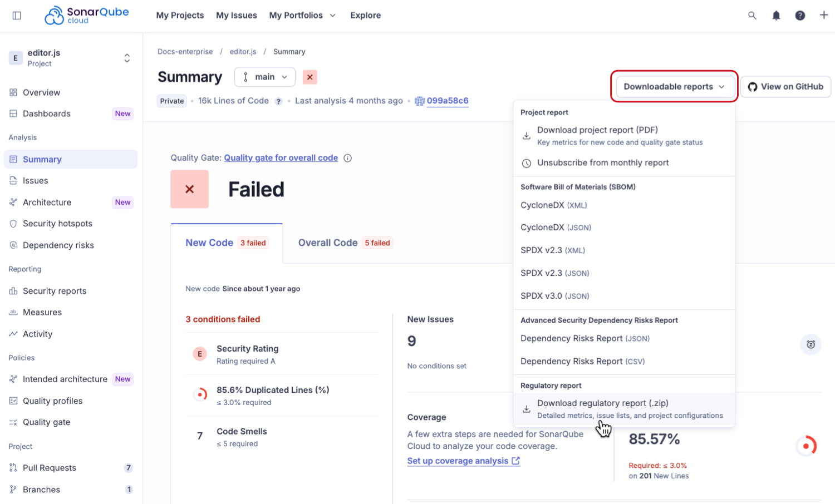Download SPDX v2.3 (JSON)
Image resolution: width=835 pixels, height=504 pixels.
point(624,273)
